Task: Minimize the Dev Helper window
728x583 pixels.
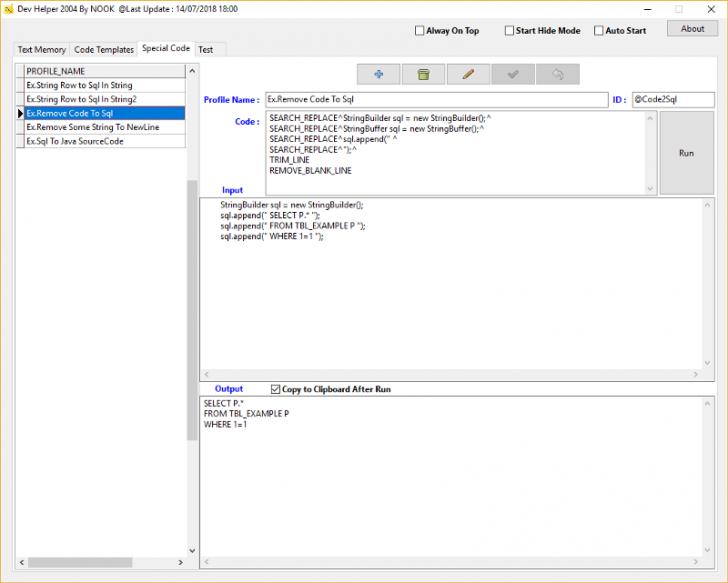Action: click(x=648, y=9)
